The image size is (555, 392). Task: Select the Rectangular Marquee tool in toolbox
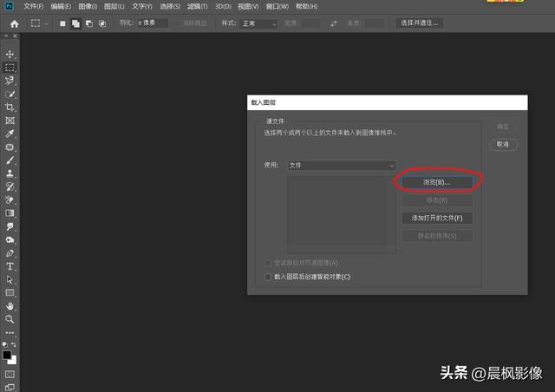click(x=10, y=68)
